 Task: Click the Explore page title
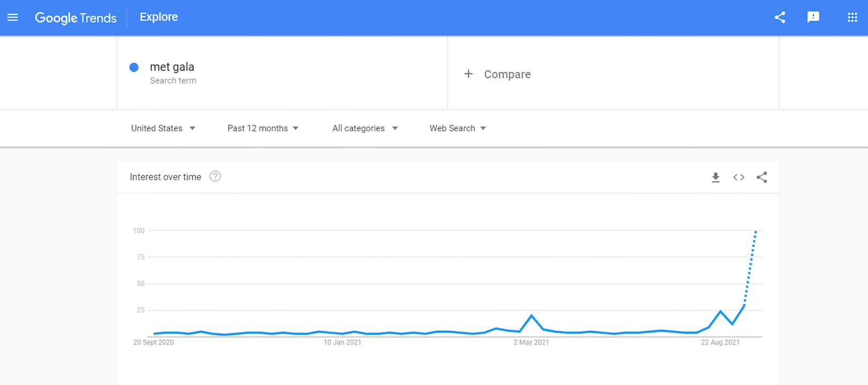(159, 17)
